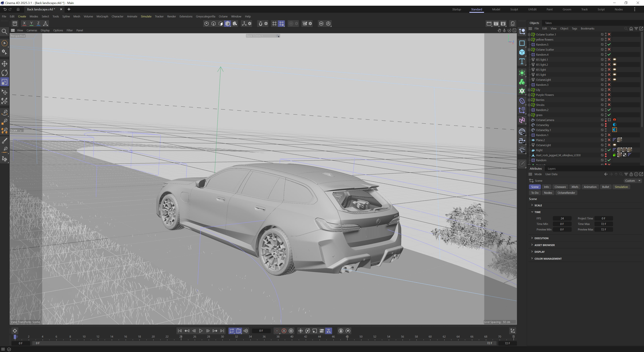The image size is (644, 352).
Task: Enable the disabled Lily object
Action: pyautogui.click(x=609, y=90)
